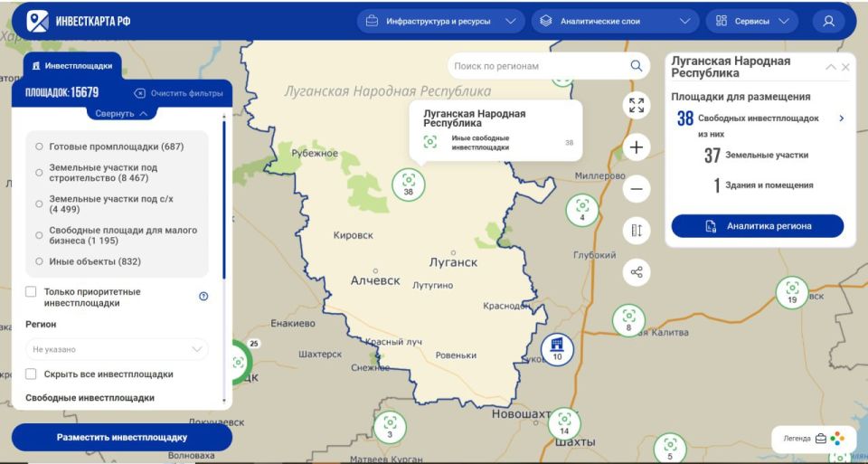The height and width of the screenshot is (464, 868).
Task: Open the 'Регион' dropdown list
Action: [x=117, y=349]
